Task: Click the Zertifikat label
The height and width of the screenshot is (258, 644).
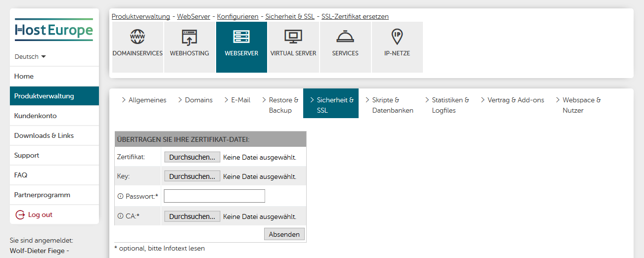Action: [x=131, y=157]
